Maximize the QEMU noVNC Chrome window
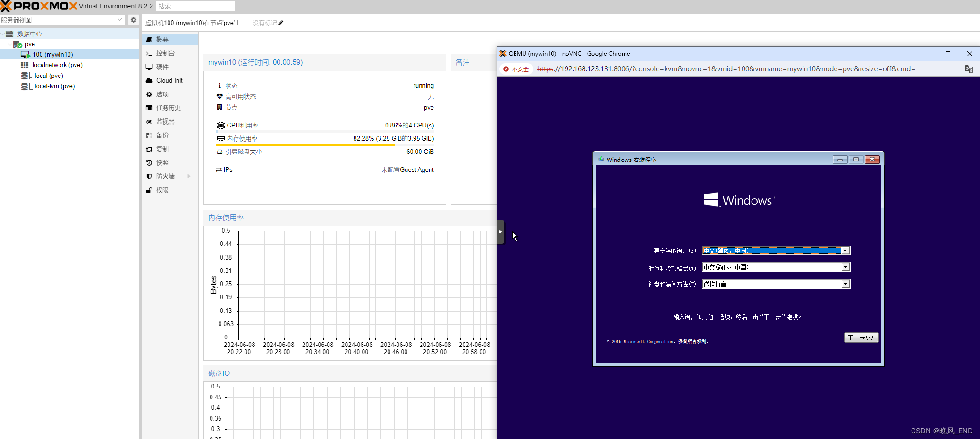The image size is (980, 439). pos(948,54)
